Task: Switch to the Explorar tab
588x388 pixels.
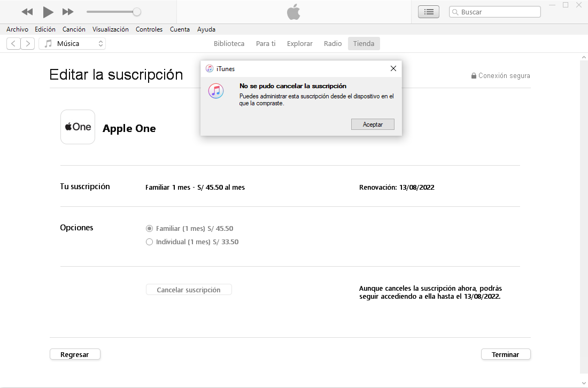Action: [300, 43]
